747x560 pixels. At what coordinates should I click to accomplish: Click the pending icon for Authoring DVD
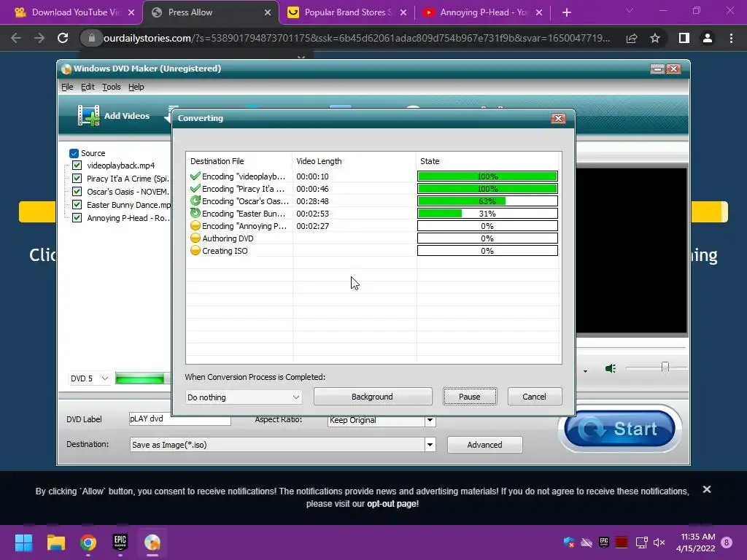pos(195,238)
